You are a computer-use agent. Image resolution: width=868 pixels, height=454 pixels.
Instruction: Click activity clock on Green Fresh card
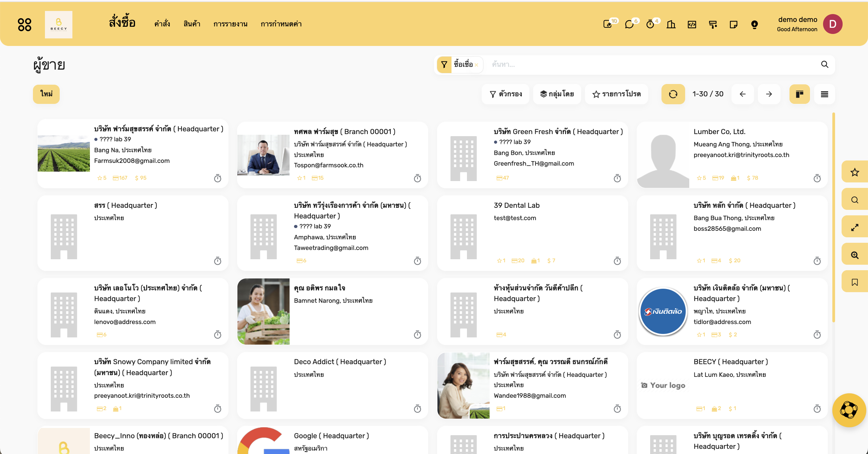coord(617,178)
